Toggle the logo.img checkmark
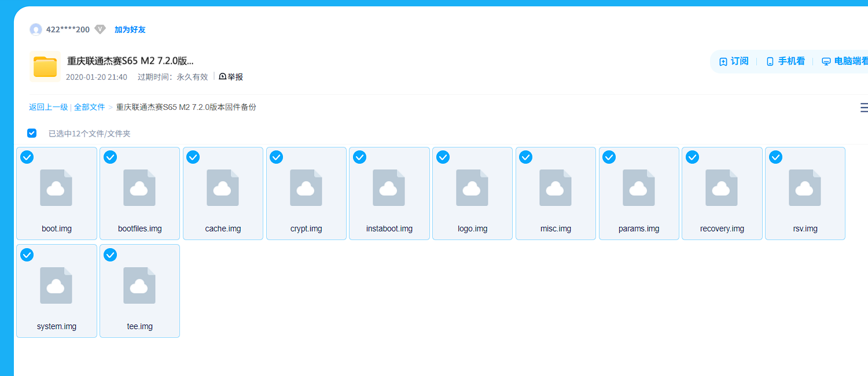This screenshot has width=868, height=376. (443, 157)
